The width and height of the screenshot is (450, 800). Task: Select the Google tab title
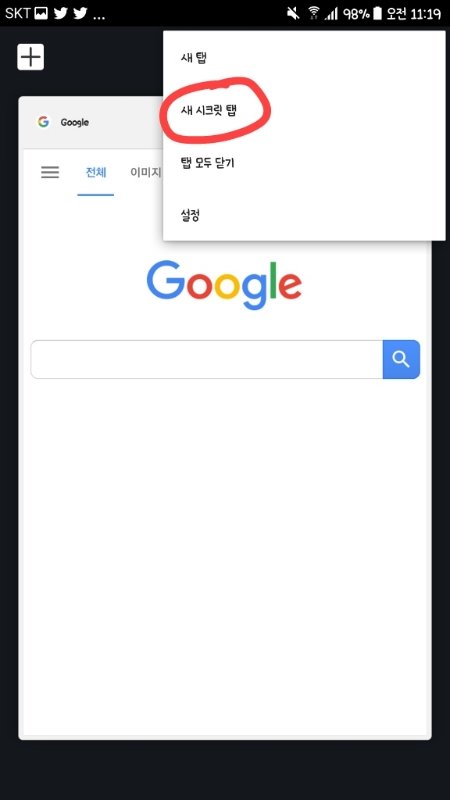point(74,122)
